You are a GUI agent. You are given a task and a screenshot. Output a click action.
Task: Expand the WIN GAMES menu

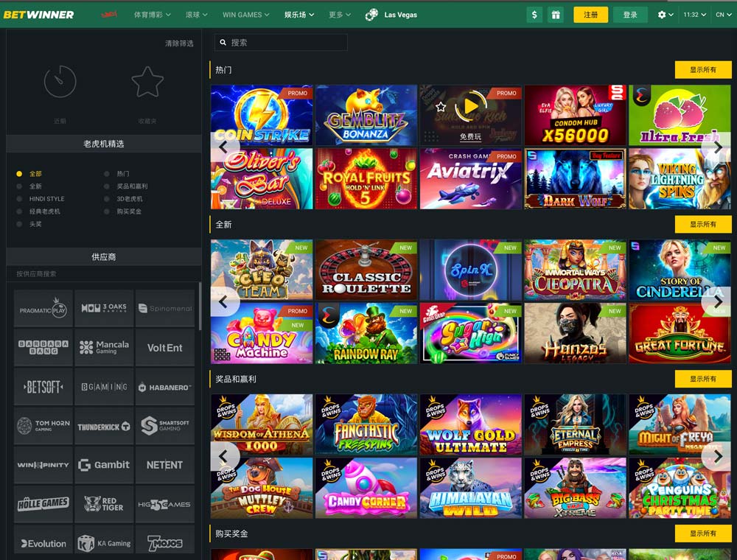coord(246,15)
